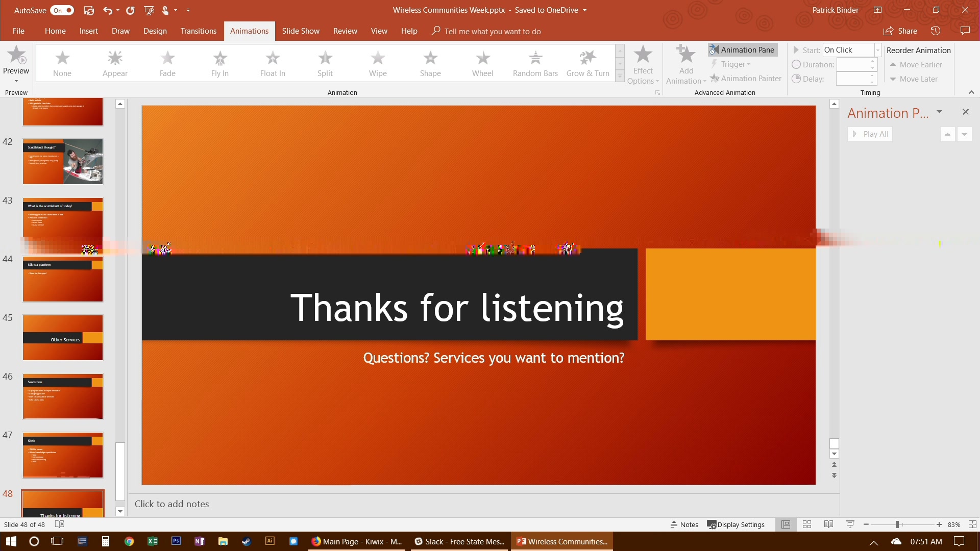
Task: Switch to Slide Sorter view
Action: point(807,524)
